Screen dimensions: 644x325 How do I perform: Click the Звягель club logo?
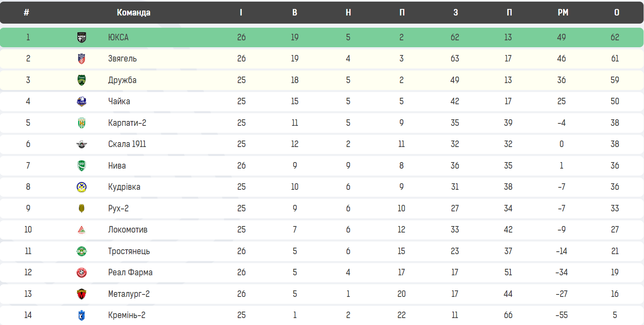(x=81, y=59)
